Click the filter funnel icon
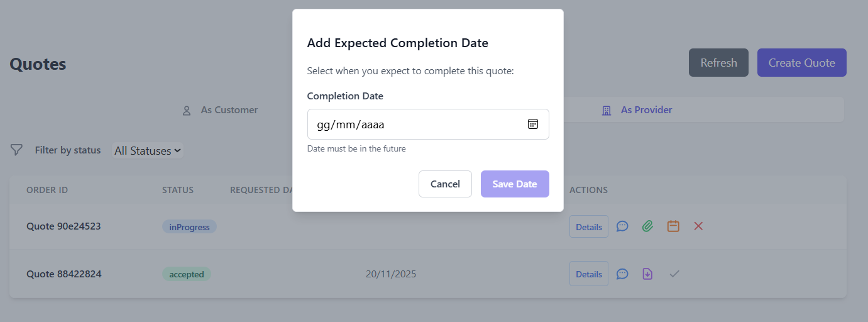868x322 pixels. click(x=17, y=150)
